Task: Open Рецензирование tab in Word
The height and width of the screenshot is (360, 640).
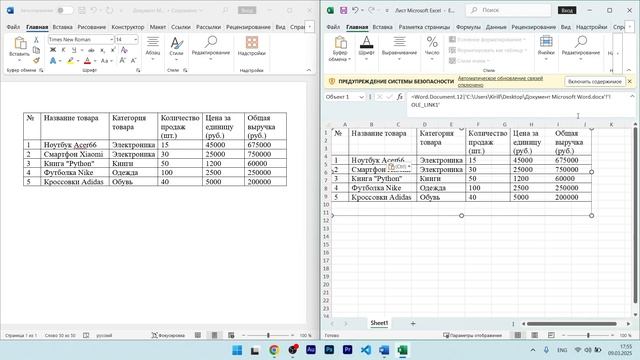Action: (248, 27)
